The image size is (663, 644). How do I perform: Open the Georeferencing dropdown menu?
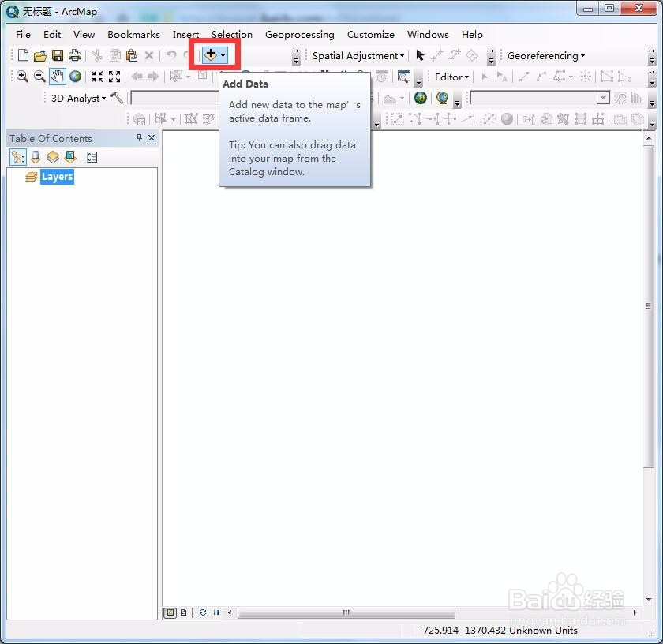(x=546, y=56)
